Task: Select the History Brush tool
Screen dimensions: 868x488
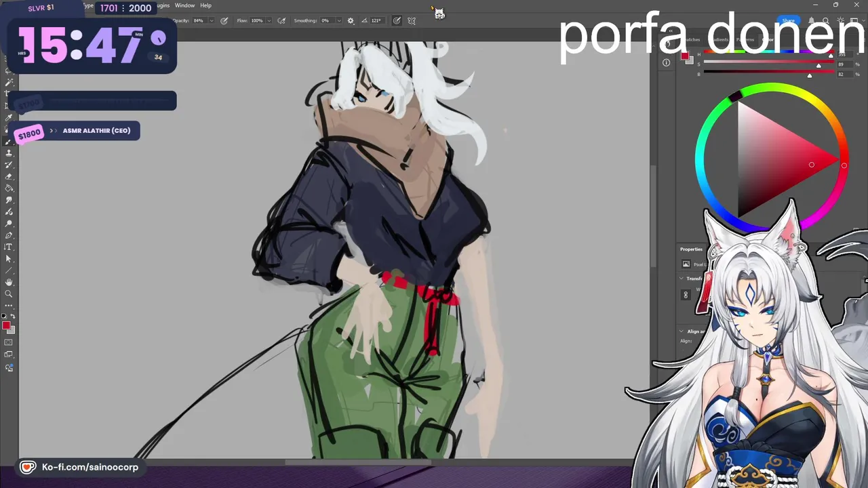Action: click(9, 165)
